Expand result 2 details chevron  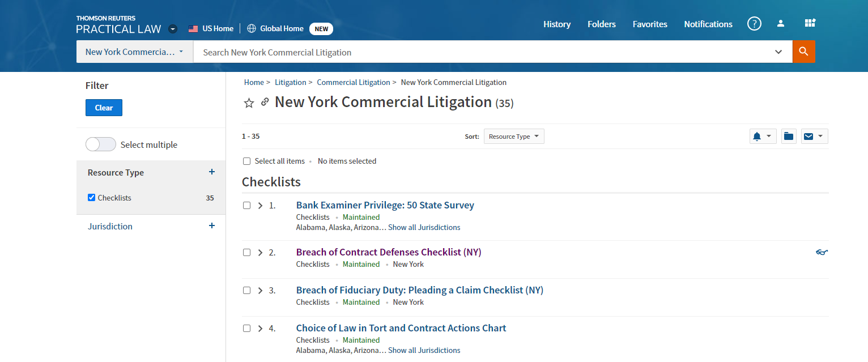(260, 253)
